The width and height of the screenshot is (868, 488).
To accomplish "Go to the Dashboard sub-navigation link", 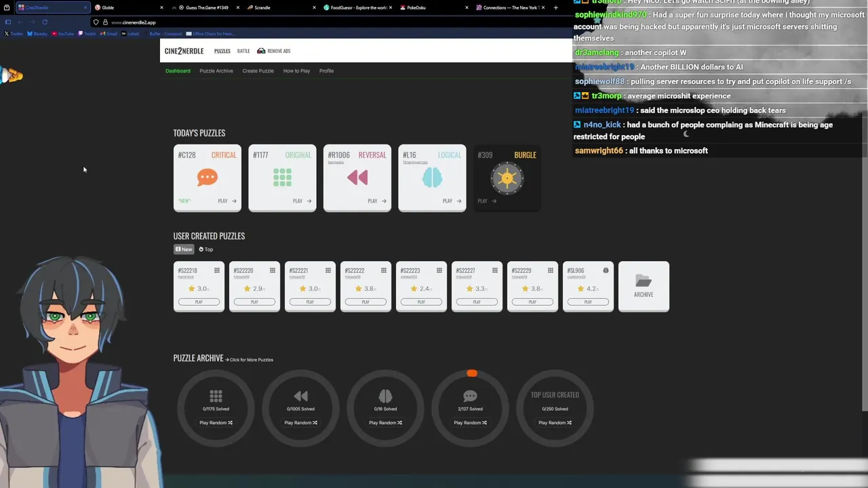I will tap(178, 70).
